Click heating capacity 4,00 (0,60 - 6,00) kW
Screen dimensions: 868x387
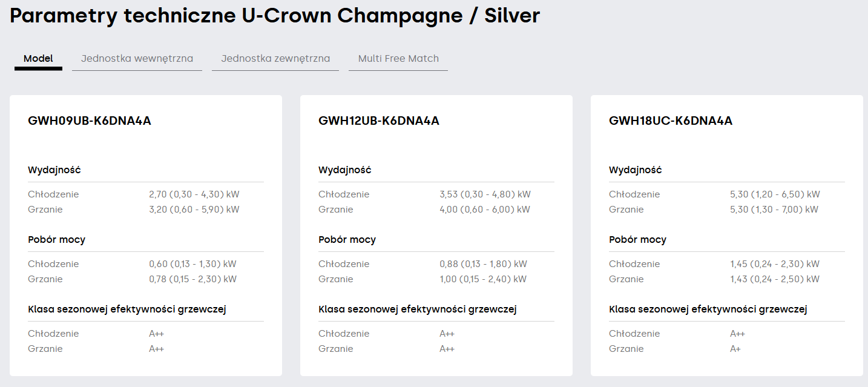click(485, 210)
